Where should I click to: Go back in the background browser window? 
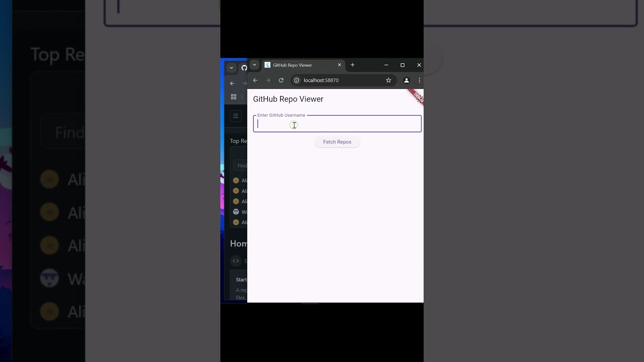click(232, 83)
